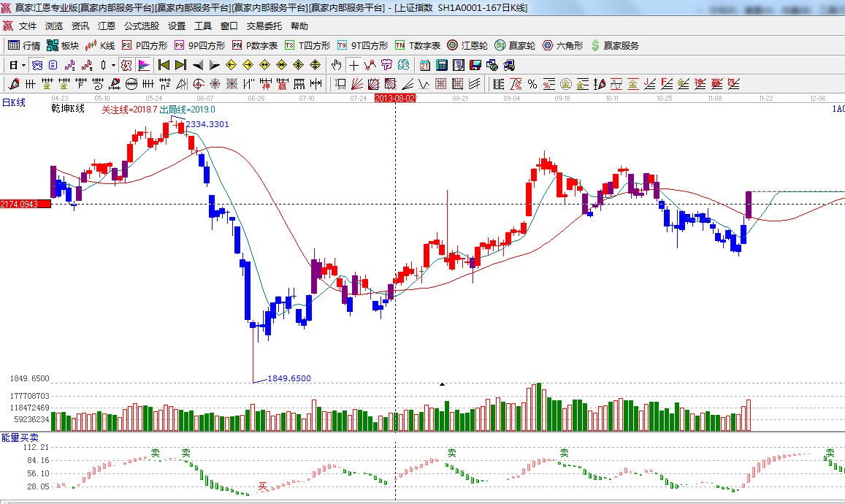This screenshot has width=845, height=504.
Task: Click the percent (%) drawing tool
Action: [532, 84]
